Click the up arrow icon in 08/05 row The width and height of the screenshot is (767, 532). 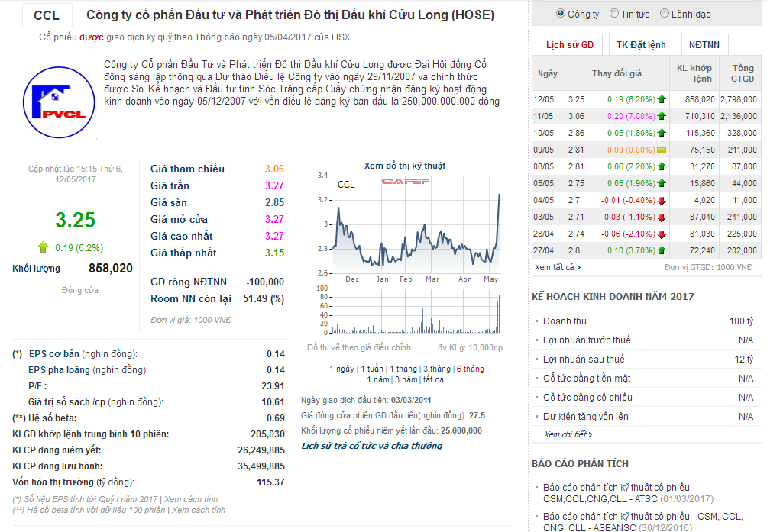coord(662,166)
